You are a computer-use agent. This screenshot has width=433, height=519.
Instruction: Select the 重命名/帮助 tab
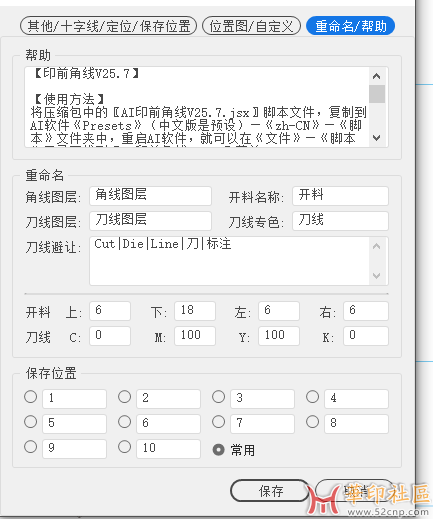coord(350,26)
